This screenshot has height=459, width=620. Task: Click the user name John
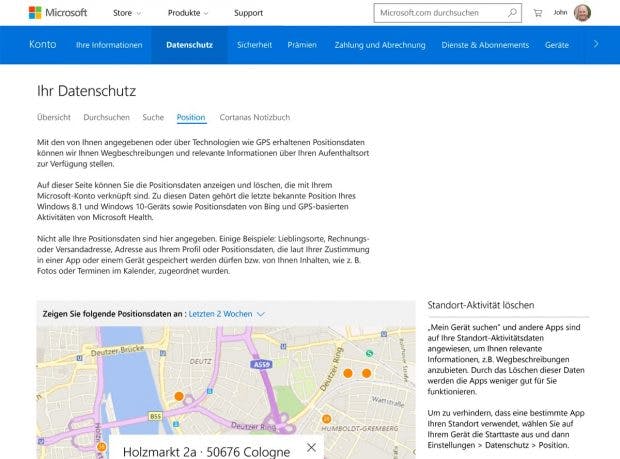coord(560,13)
